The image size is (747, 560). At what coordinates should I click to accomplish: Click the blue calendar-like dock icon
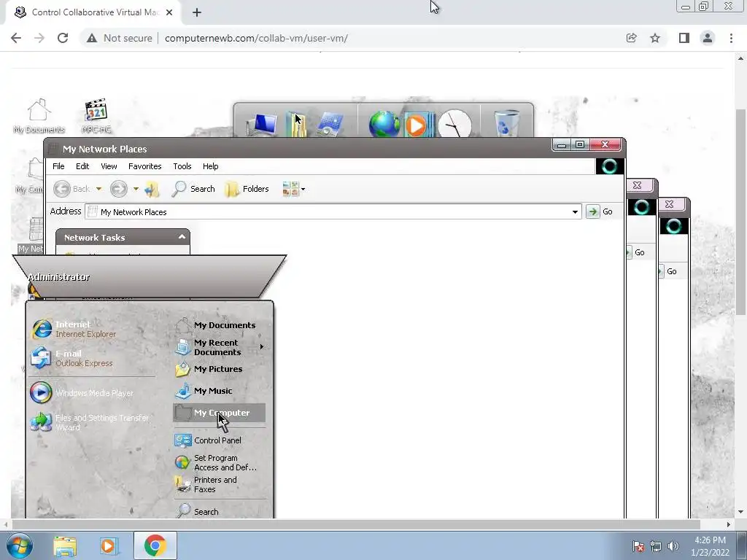tap(329, 124)
